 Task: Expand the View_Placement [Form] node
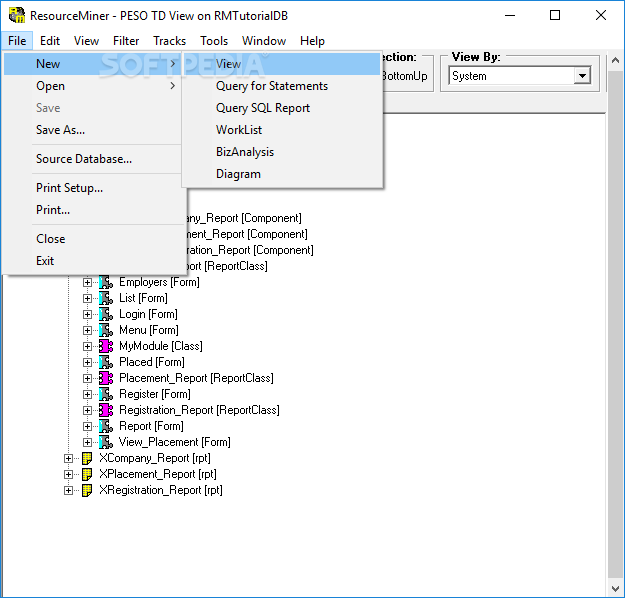point(87,443)
